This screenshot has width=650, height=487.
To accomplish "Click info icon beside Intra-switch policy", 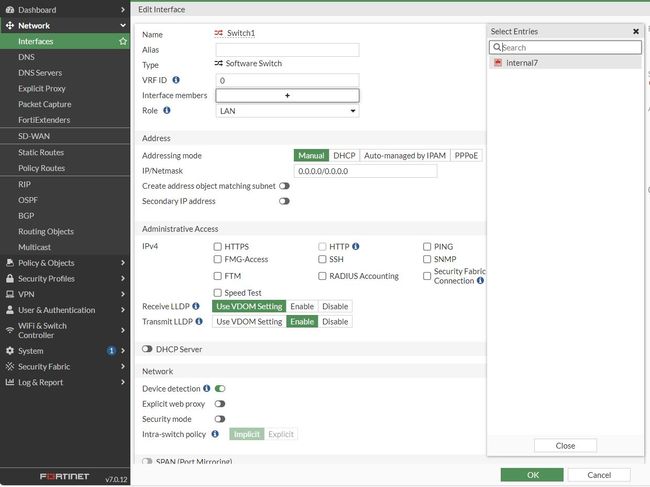I will click(x=215, y=434).
